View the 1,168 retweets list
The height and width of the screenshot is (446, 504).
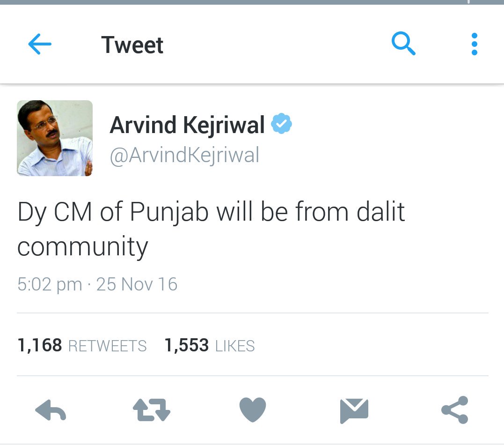[82, 346]
